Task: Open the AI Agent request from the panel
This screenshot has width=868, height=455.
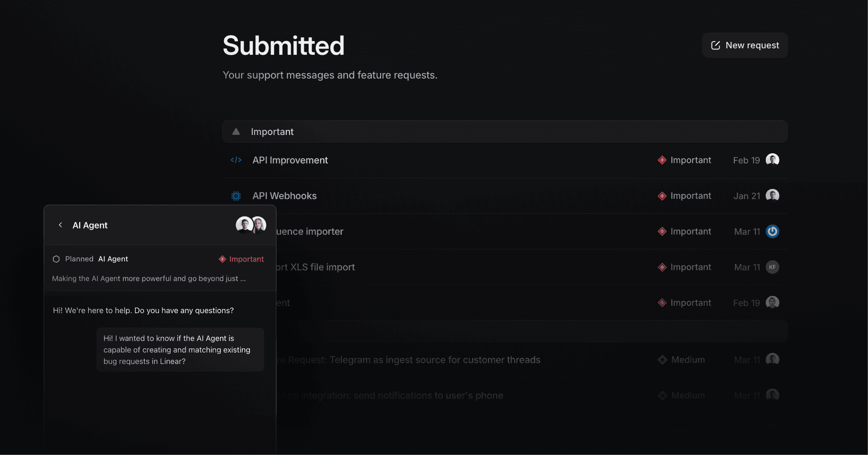Action: tap(113, 259)
